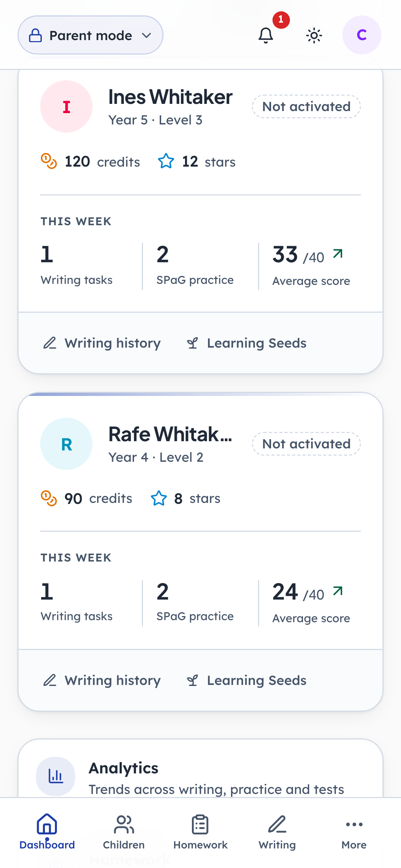401x868 pixels.
Task: Open Rafe's Writing history
Action: [x=102, y=680]
